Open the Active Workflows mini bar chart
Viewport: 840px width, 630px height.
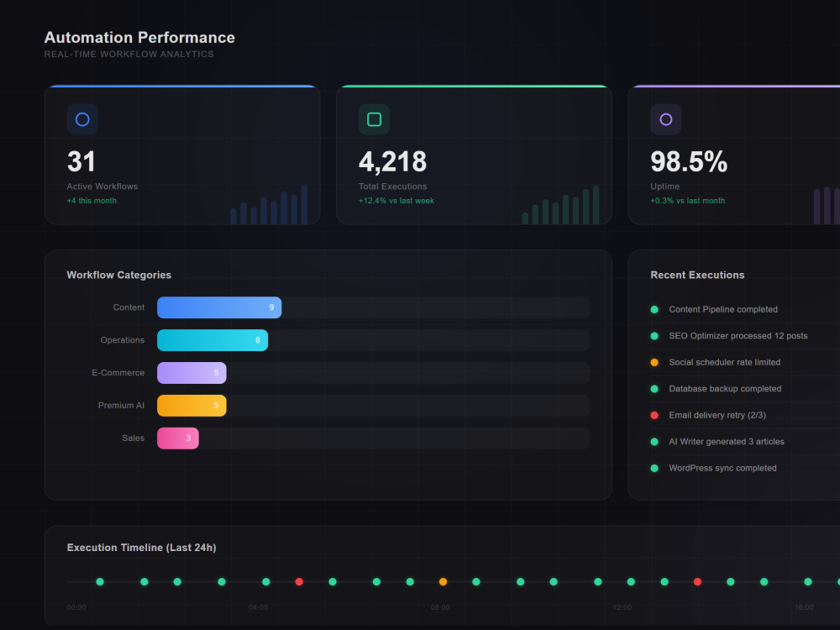coord(269,205)
